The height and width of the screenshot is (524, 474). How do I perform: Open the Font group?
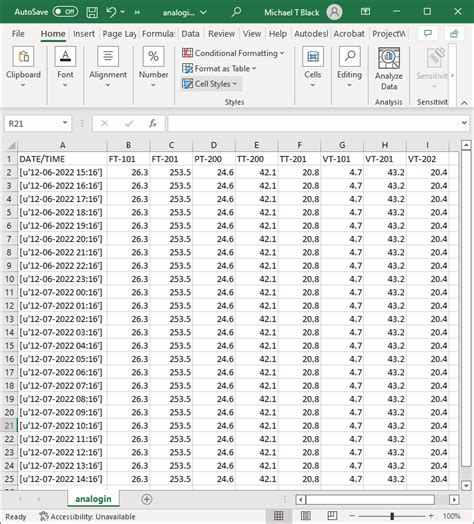pyautogui.click(x=65, y=67)
